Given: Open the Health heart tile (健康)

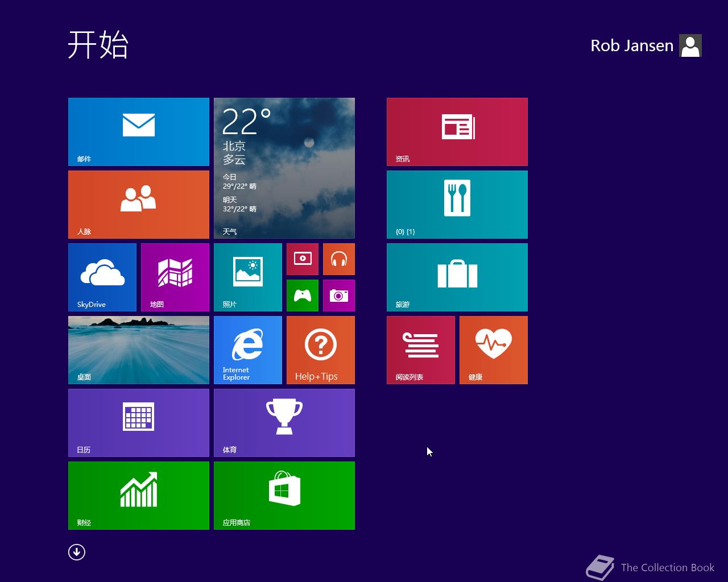Looking at the screenshot, I should pyautogui.click(x=494, y=350).
